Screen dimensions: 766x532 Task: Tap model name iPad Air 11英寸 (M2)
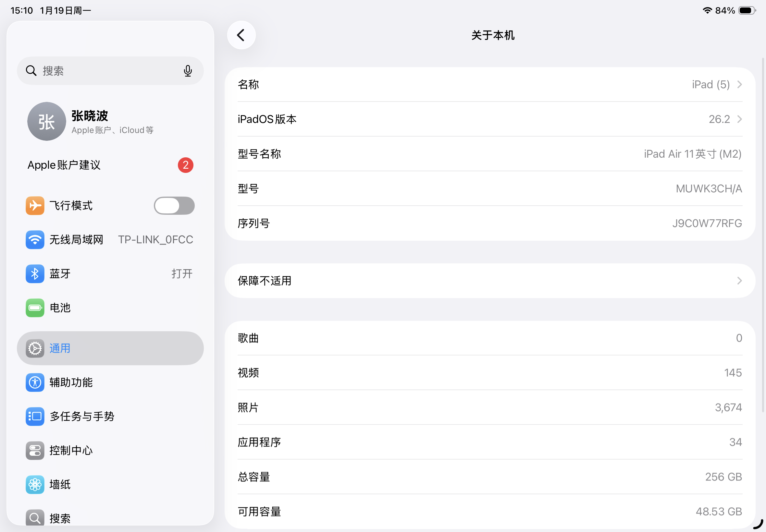[x=693, y=154]
